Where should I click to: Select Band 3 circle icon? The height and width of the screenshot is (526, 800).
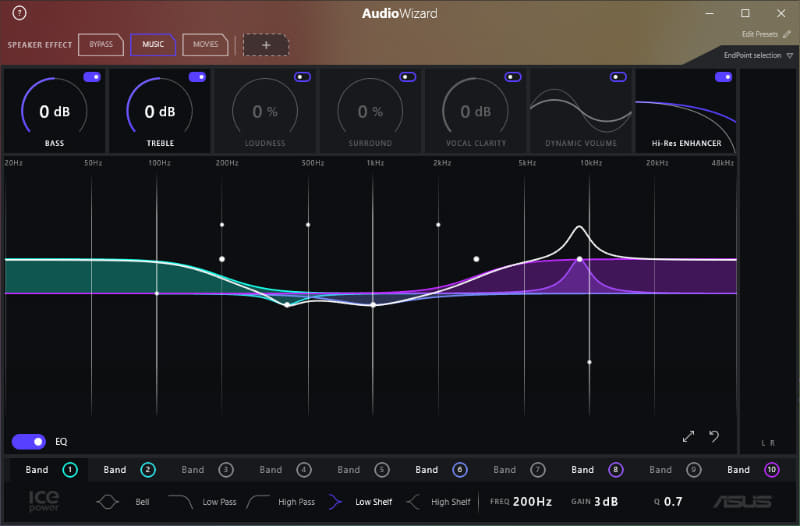click(226, 470)
